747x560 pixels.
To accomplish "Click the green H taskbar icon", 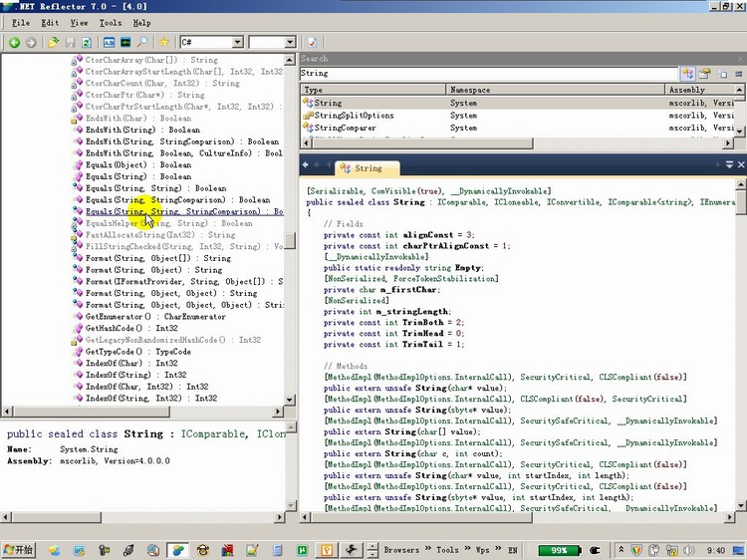I will tap(302, 550).
